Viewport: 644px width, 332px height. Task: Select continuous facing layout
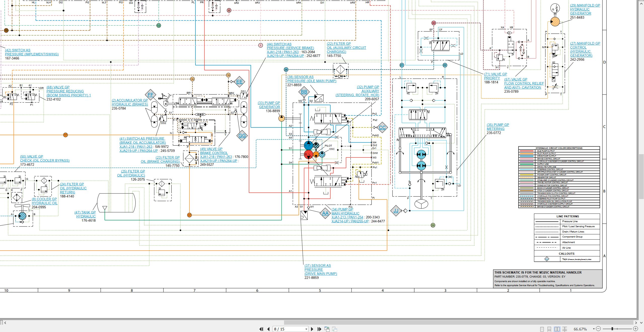[565, 329]
